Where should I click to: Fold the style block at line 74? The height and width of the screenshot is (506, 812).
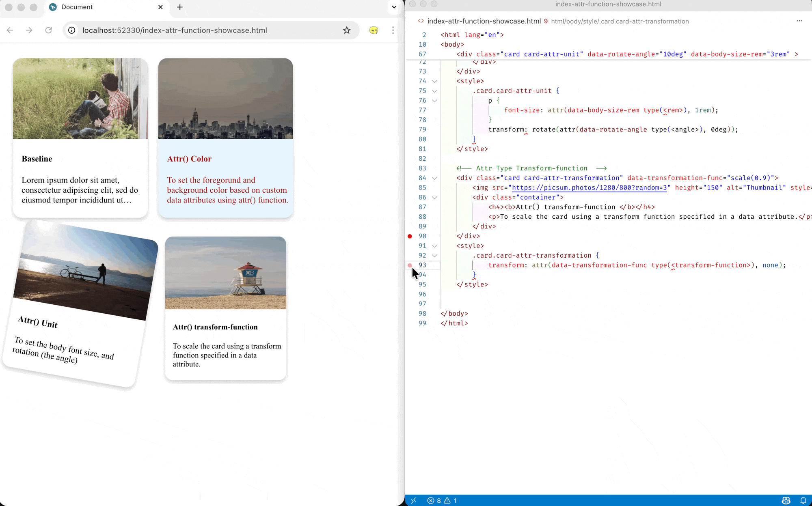(x=434, y=81)
